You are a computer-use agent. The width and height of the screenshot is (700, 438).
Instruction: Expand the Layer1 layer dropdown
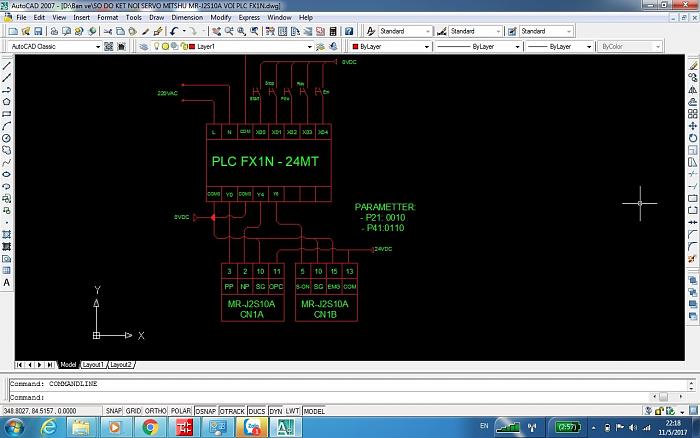(309, 46)
